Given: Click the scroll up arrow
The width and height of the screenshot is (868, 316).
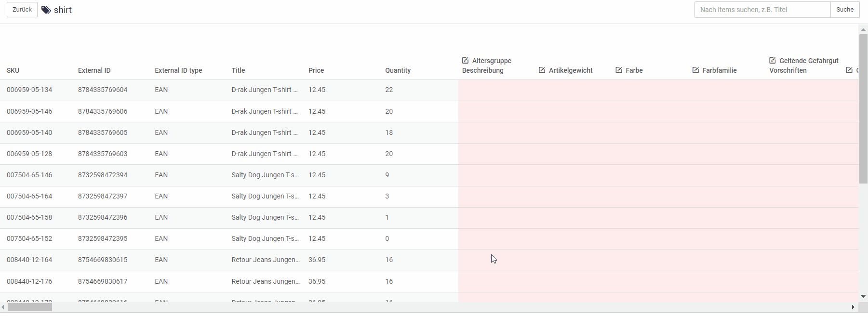Looking at the screenshot, I should point(863,29).
